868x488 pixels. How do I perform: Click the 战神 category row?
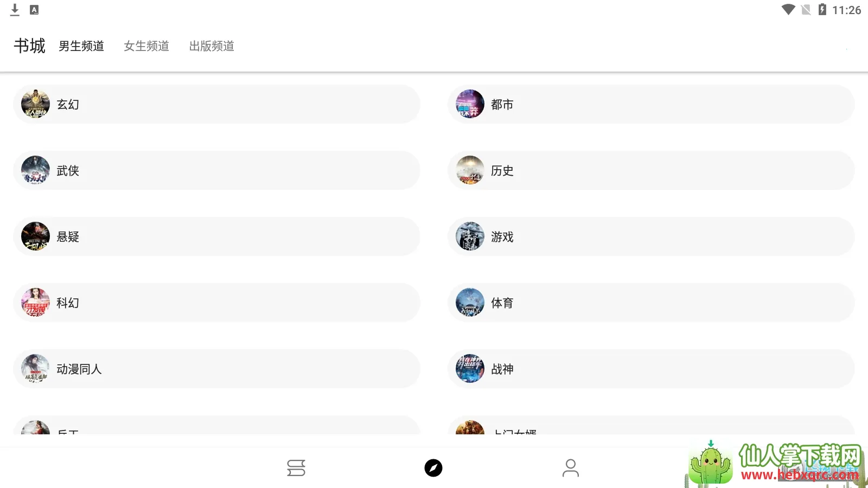click(x=651, y=369)
